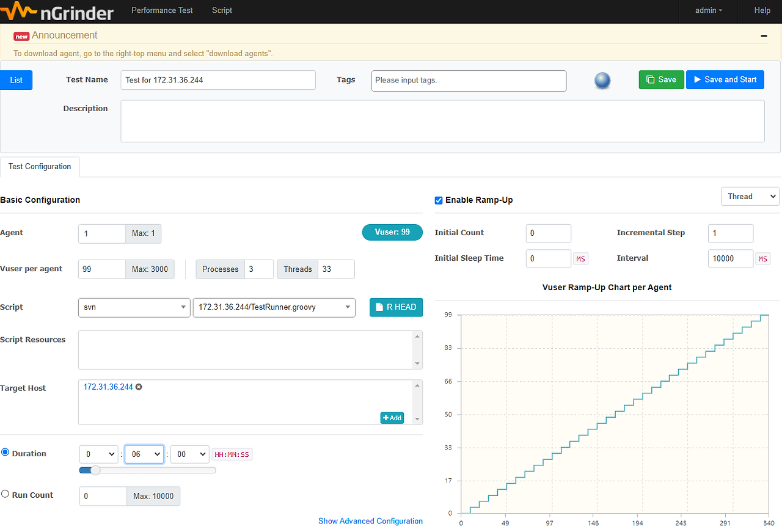782x532 pixels.
Task: Click the HH:MM:SS format label
Action: point(232,454)
